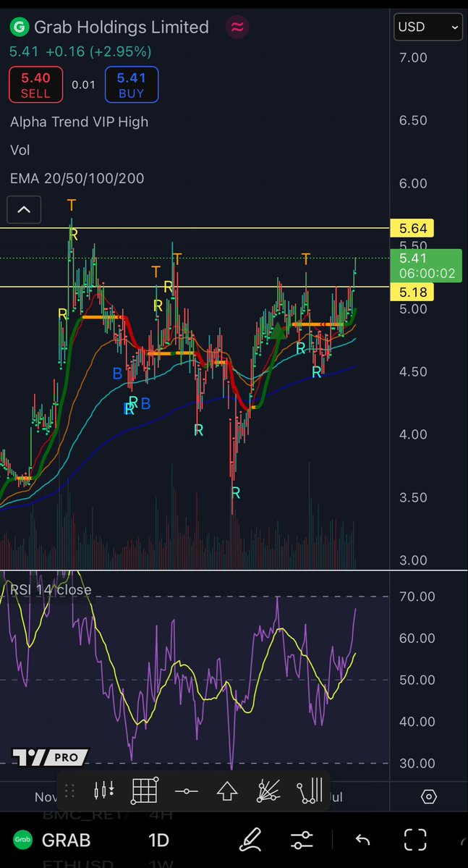Screen dimensions: 468x868
Task: Collapse the indicator legend with the chevron
Action: click(x=24, y=210)
